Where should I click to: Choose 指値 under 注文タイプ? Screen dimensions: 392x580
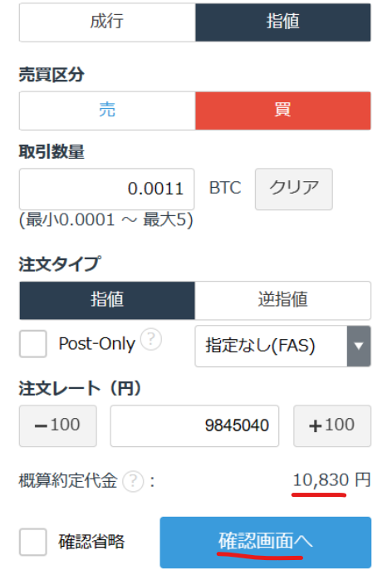tap(107, 300)
